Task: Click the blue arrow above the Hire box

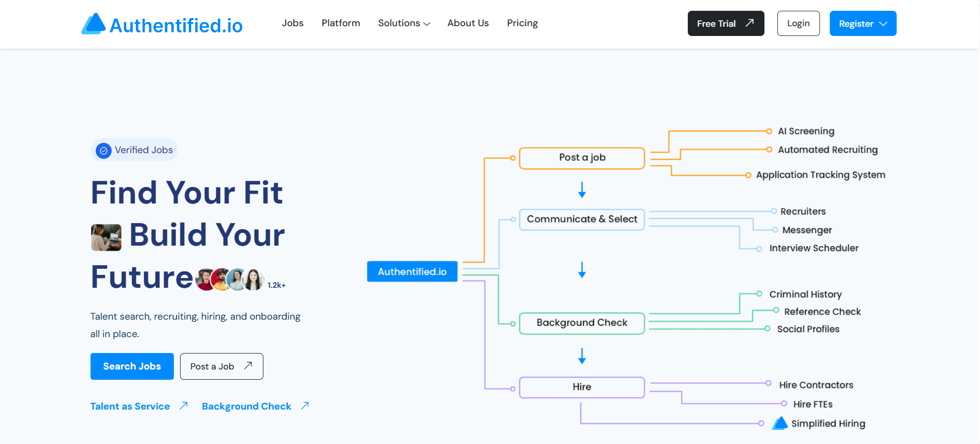Action: coord(582,356)
